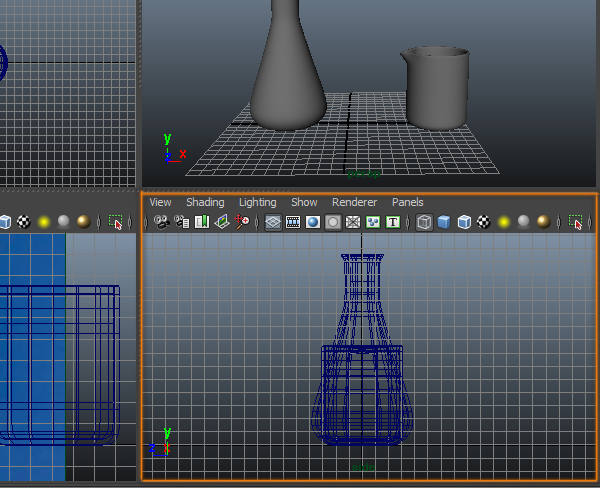Click checkered textured sphere in right panel toolbar

[484, 222]
